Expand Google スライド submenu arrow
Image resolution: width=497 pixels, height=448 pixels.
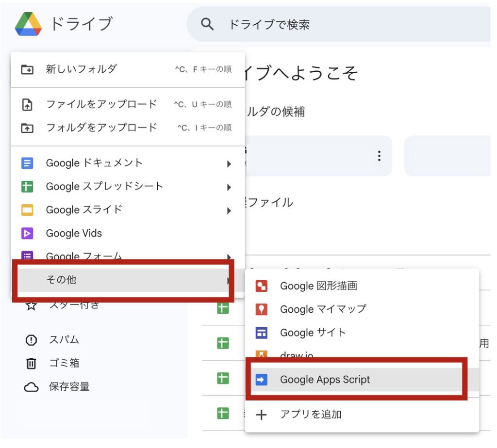click(229, 210)
